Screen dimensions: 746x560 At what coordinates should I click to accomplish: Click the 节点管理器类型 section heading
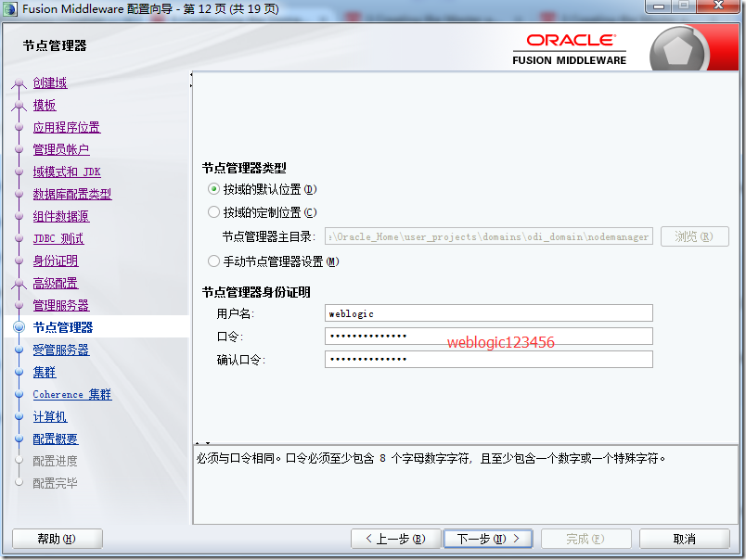click(244, 168)
